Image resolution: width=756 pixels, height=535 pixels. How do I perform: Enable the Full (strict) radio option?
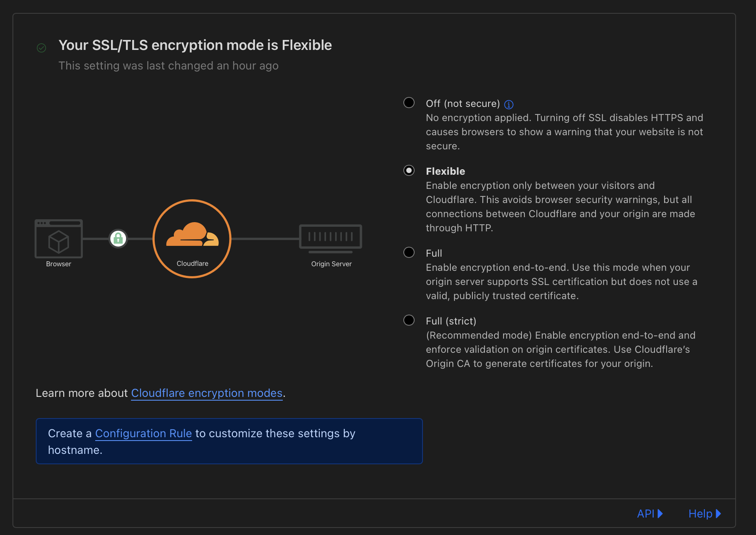click(x=409, y=320)
